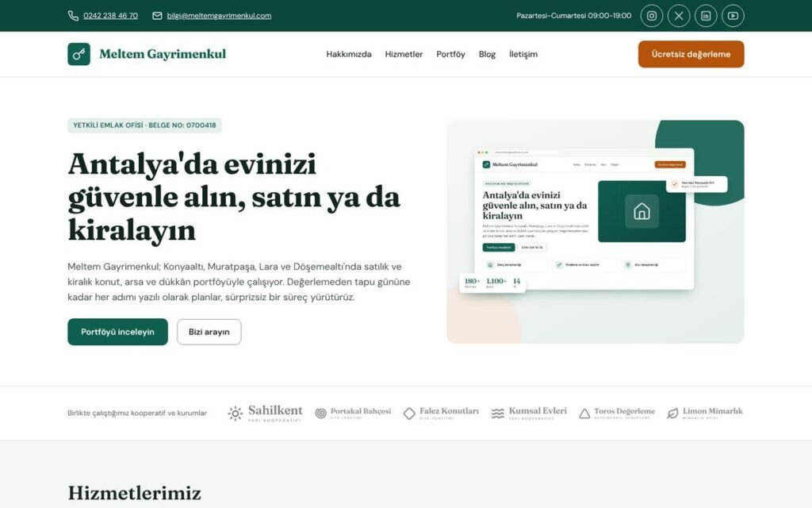Click the Portakal Bahçesi partner name

coord(361,411)
